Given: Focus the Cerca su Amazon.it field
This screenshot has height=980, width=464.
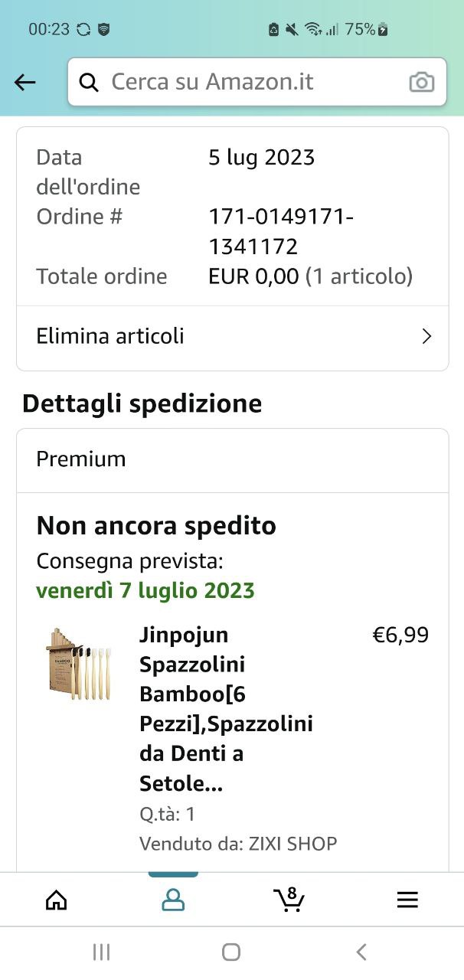Looking at the screenshot, I should (245, 83).
